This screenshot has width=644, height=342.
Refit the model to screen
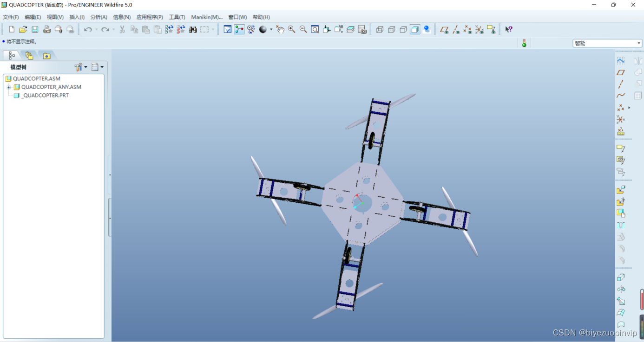coord(315,29)
